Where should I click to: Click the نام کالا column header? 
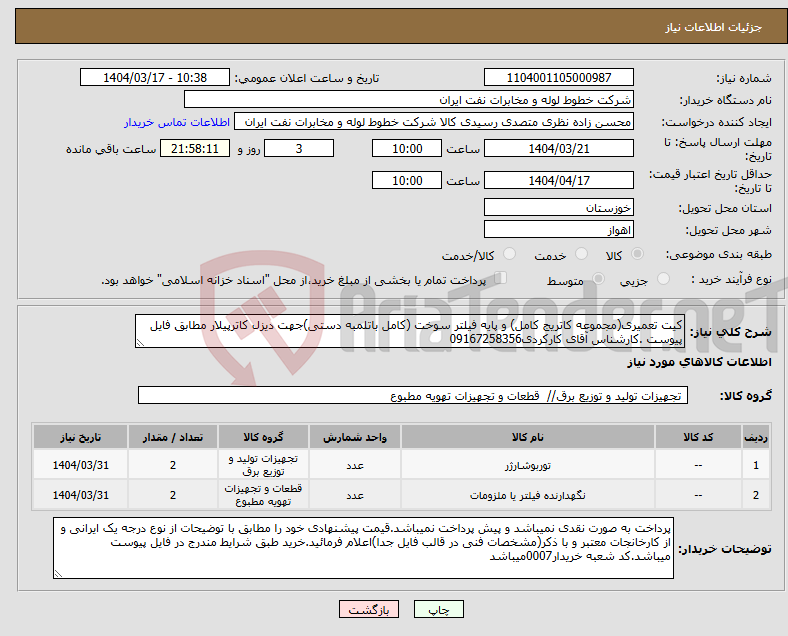coord(528,437)
